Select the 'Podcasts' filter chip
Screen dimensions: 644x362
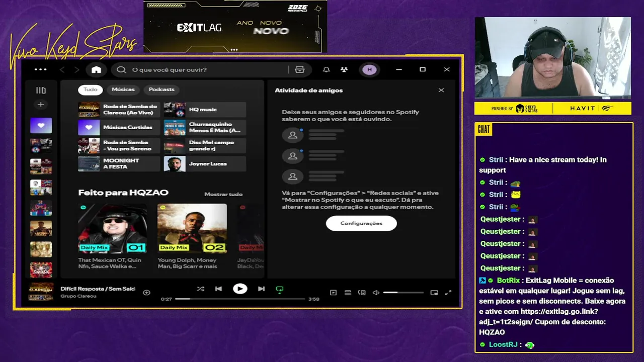162,89
